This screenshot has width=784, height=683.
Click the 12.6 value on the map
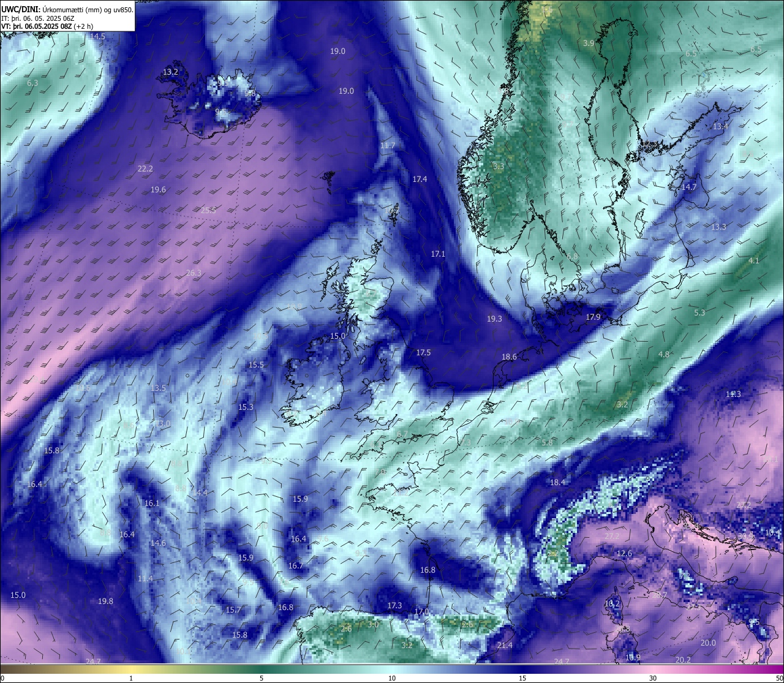tap(624, 553)
